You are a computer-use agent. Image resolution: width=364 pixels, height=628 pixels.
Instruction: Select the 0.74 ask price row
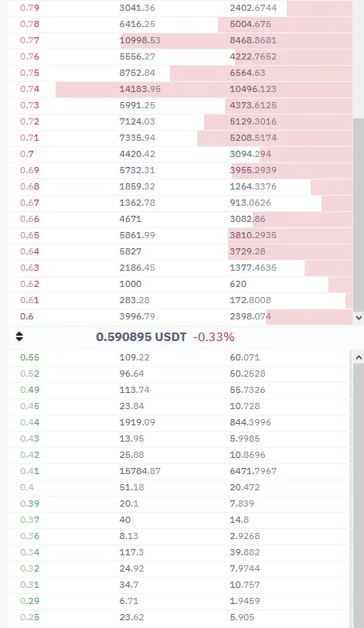tap(180, 89)
